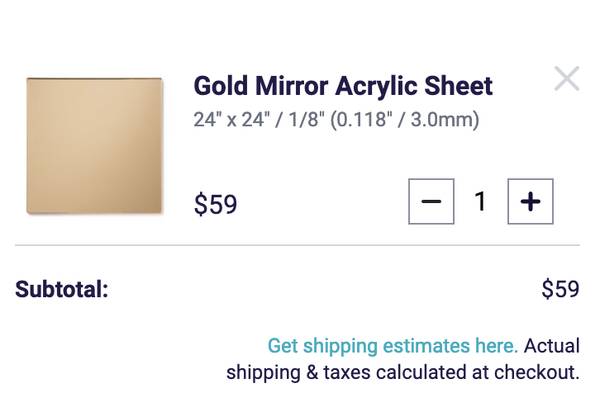Image resolution: width=600 pixels, height=393 pixels.
Task: Subtract one sheet using minus icon
Action: point(431,201)
